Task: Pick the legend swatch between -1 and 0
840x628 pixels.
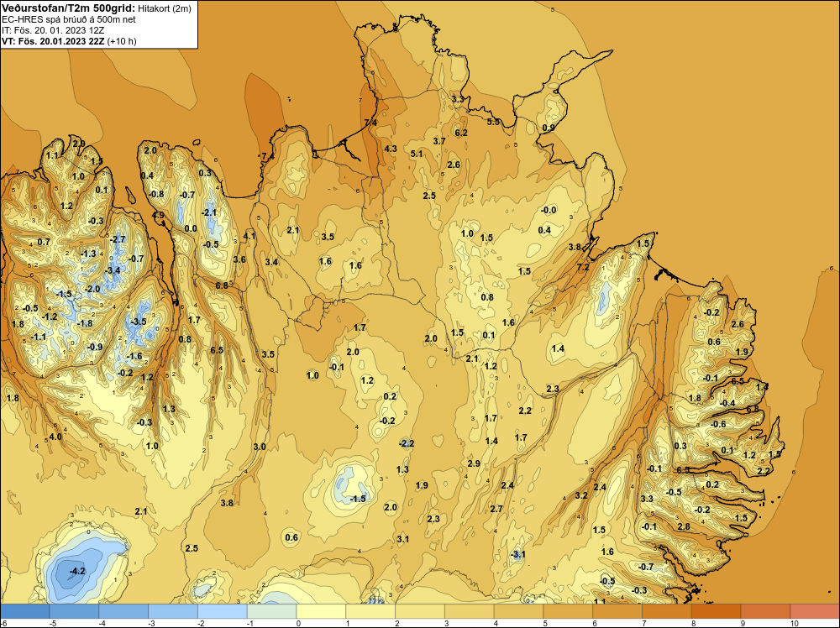Action: 271,611
